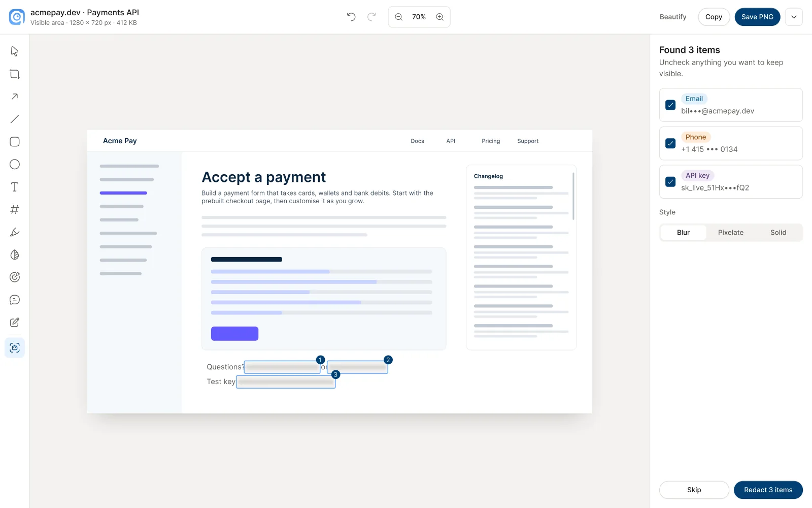Copy the image to clipboard
Screen dimensions: 812x508
tap(714, 17)
